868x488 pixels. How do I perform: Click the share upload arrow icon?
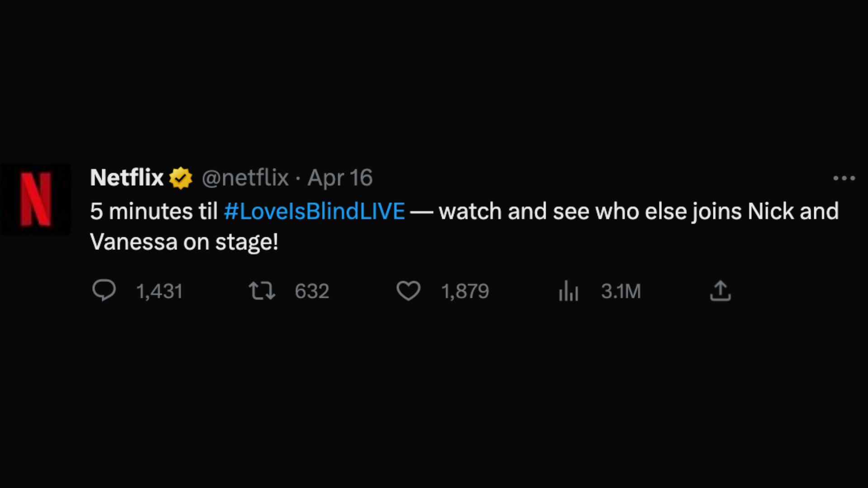(x=720, y=291)
